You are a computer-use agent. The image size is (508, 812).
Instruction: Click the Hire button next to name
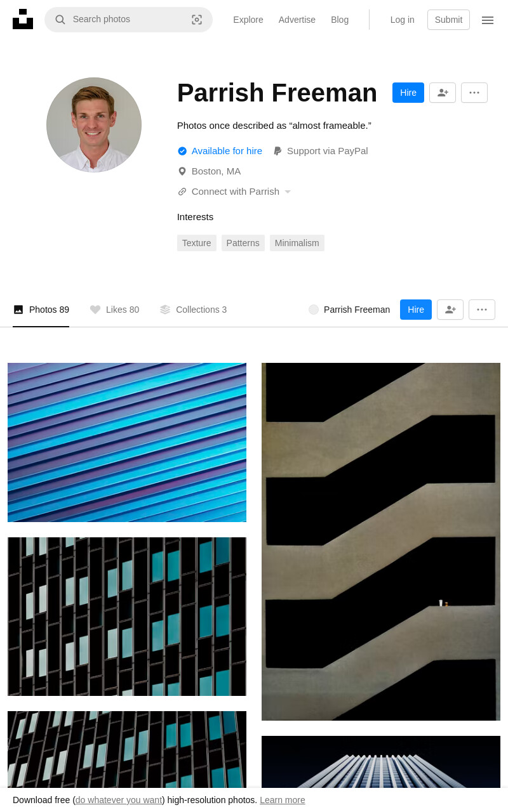tap(408, 93)
